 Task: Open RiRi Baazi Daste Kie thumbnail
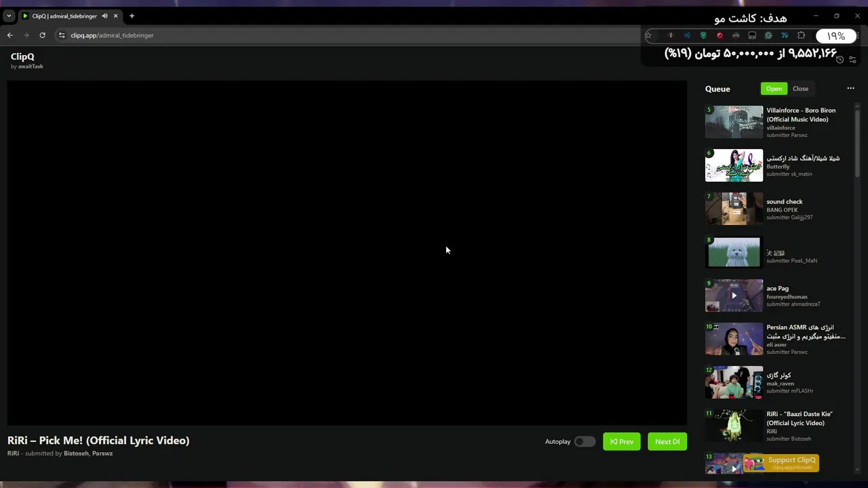point(734,426)
